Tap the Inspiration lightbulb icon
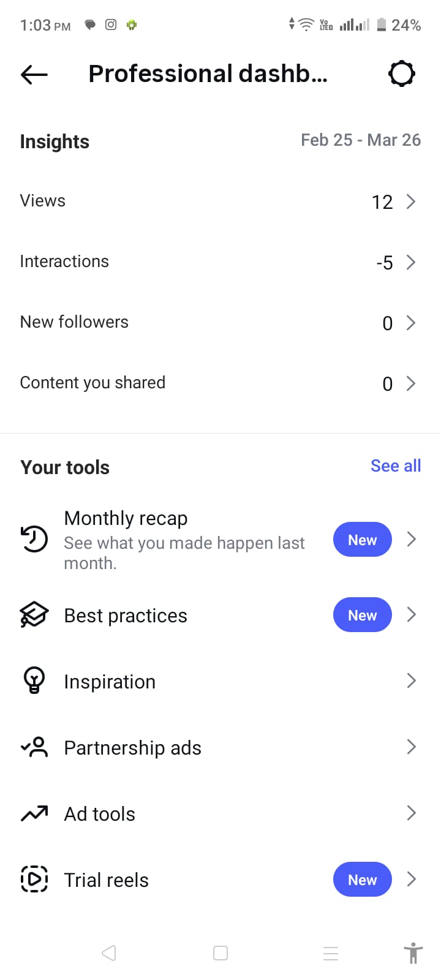Image resolution: width=441 pixels, height=980 pixels. click(x=34, y=680)
